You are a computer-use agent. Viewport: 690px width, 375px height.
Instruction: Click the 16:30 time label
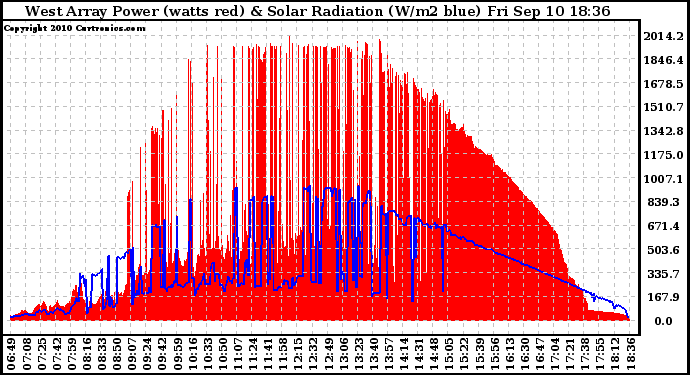(525, 353)
